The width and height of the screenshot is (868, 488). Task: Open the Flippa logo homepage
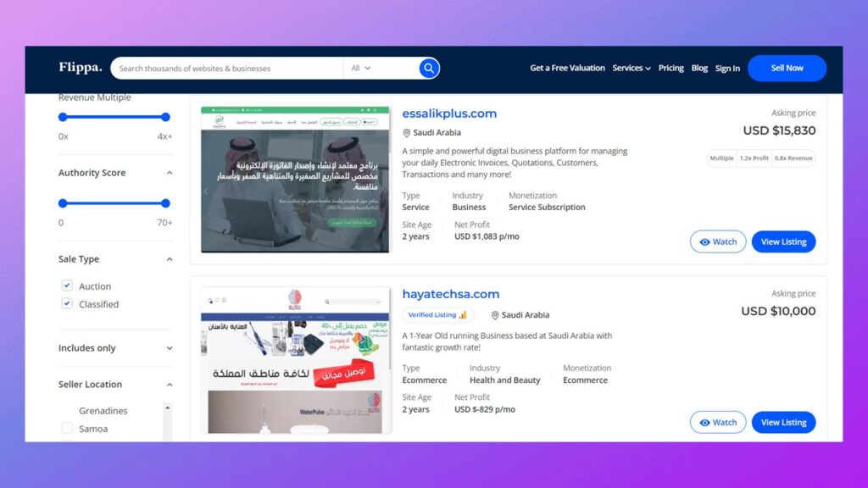point(81,68)
